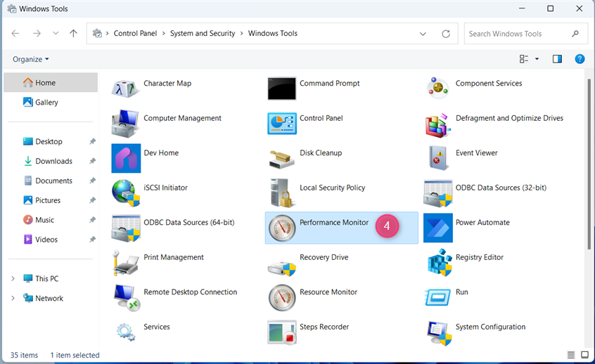Viewport: 595px width, 364px height.
Task: Refresh the Windows Tools folder
Action: [446, 34]
